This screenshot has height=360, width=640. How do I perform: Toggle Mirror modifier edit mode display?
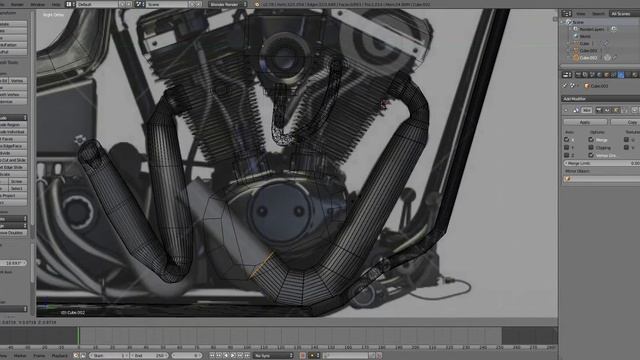[616, 110]
